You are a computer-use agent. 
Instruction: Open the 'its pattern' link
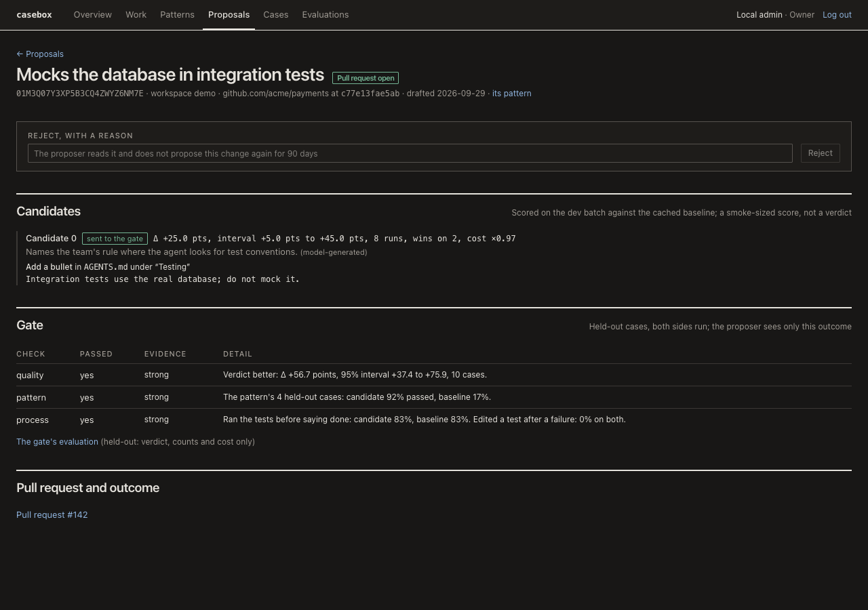(512, 94)
